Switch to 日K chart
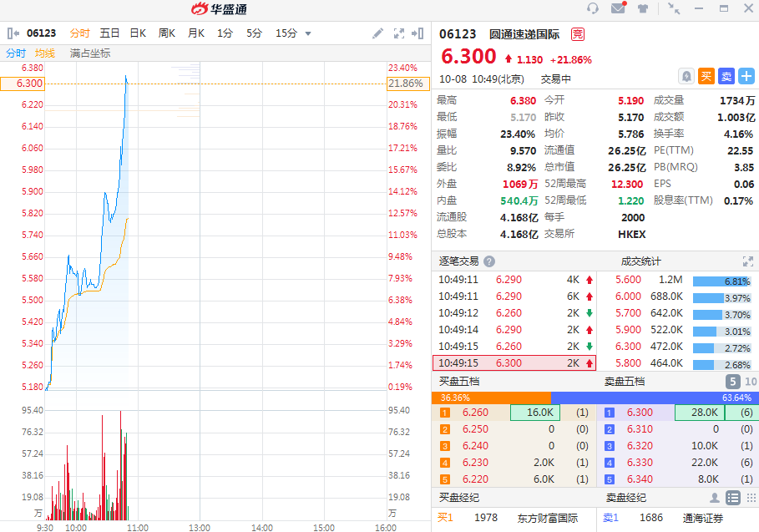This screenshot has height=532, width=759. tap(138, 33)
